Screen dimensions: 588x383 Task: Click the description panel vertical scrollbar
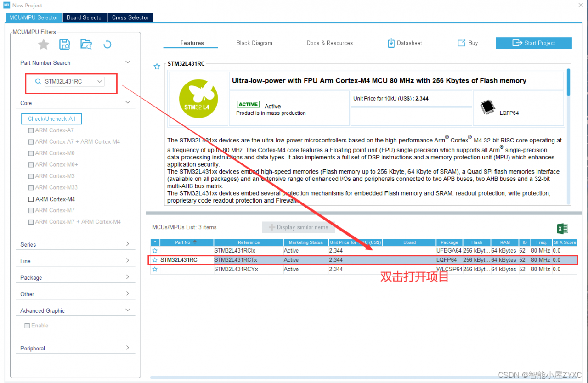[569, 83]
